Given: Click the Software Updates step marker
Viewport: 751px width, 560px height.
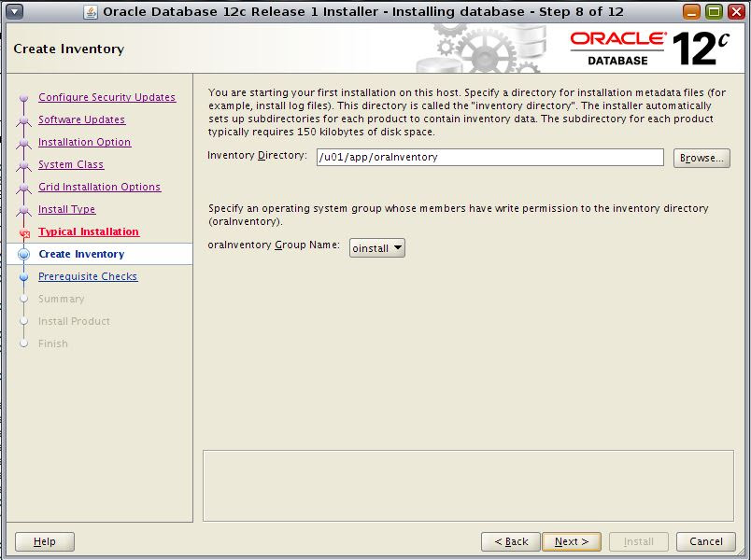Looking at the screenshot, I should coord(24,120).
